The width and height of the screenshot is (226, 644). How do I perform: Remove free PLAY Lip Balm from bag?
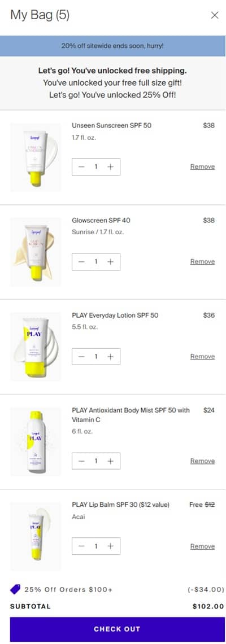point(203,546)
